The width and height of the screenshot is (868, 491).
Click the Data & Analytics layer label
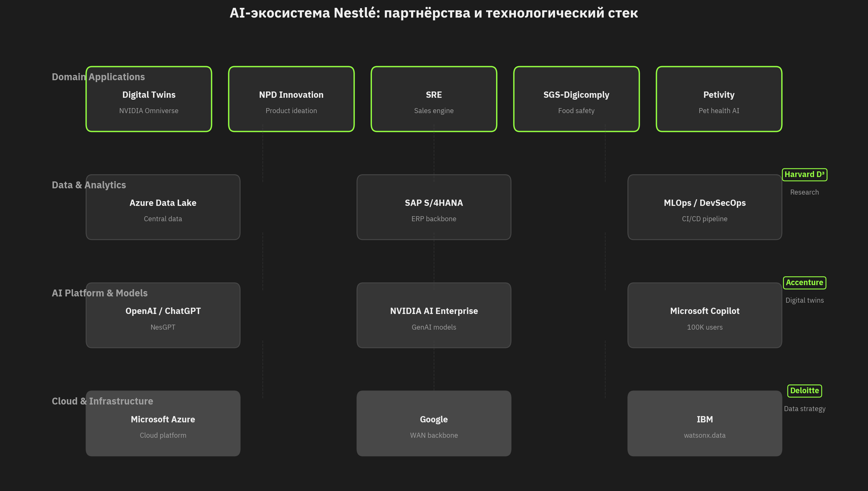click(x=89, y=185)
